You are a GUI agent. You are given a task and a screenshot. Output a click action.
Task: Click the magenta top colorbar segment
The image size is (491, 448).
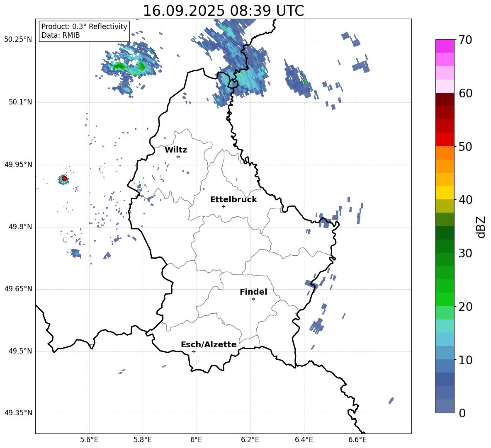[x=445, y=46]
